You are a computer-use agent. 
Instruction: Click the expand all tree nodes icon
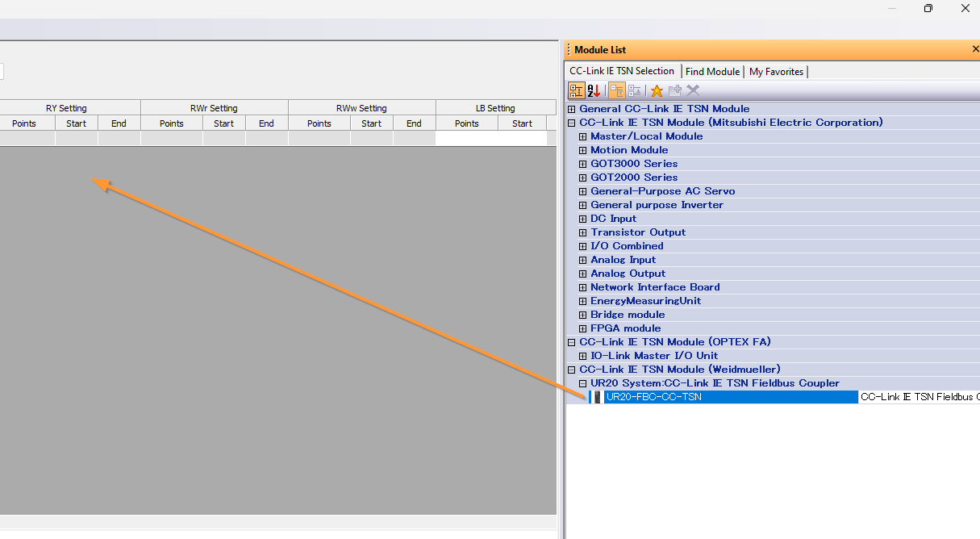tap(617, 90)
